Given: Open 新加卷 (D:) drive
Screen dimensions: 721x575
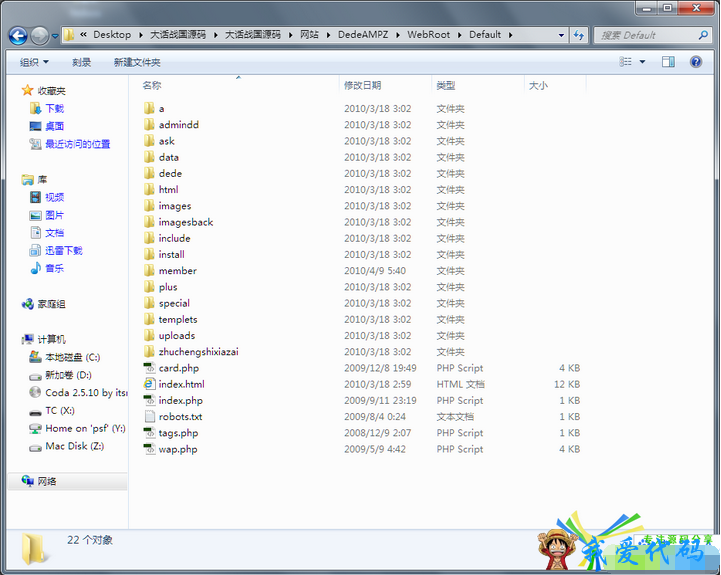Looking at the screenshot, I should coord(69,375).
